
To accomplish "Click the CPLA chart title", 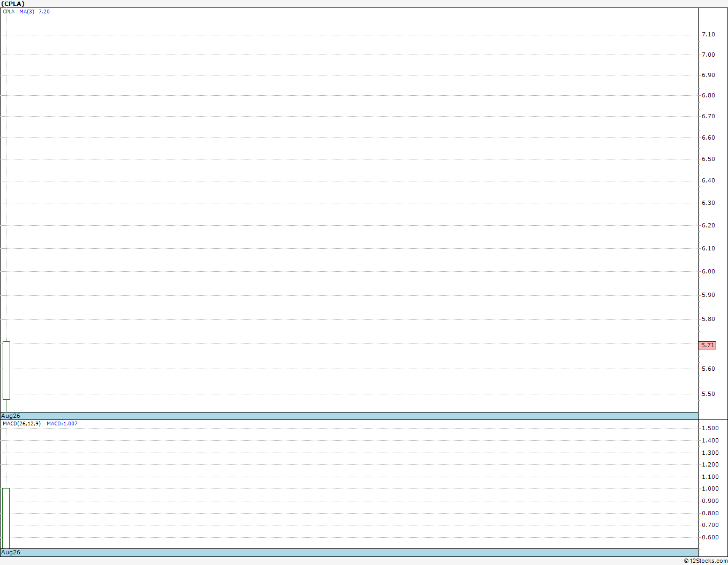I will (x=13, y=4).
